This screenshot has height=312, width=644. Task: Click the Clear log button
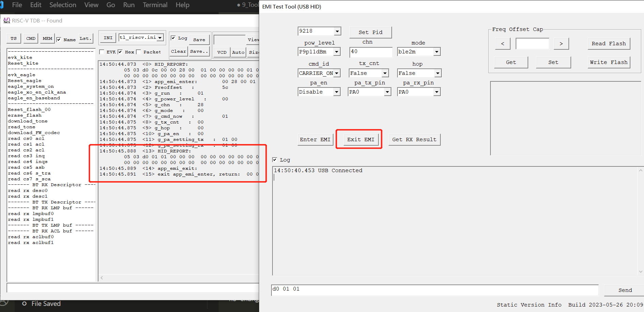pyautogui.click(x=178, y=51)
